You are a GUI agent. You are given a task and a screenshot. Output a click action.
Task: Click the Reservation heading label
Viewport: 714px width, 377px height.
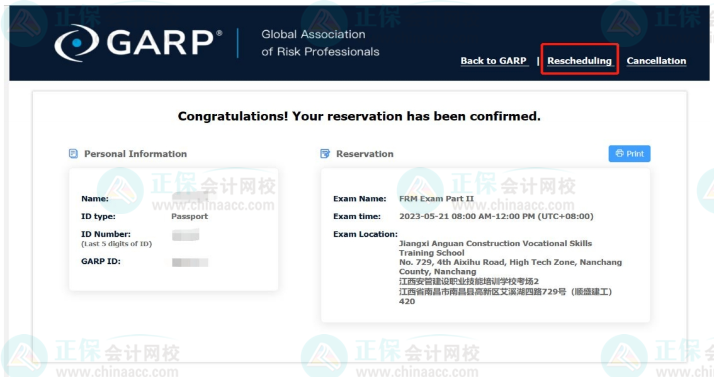pyautogui.click(x=365, y=154)
